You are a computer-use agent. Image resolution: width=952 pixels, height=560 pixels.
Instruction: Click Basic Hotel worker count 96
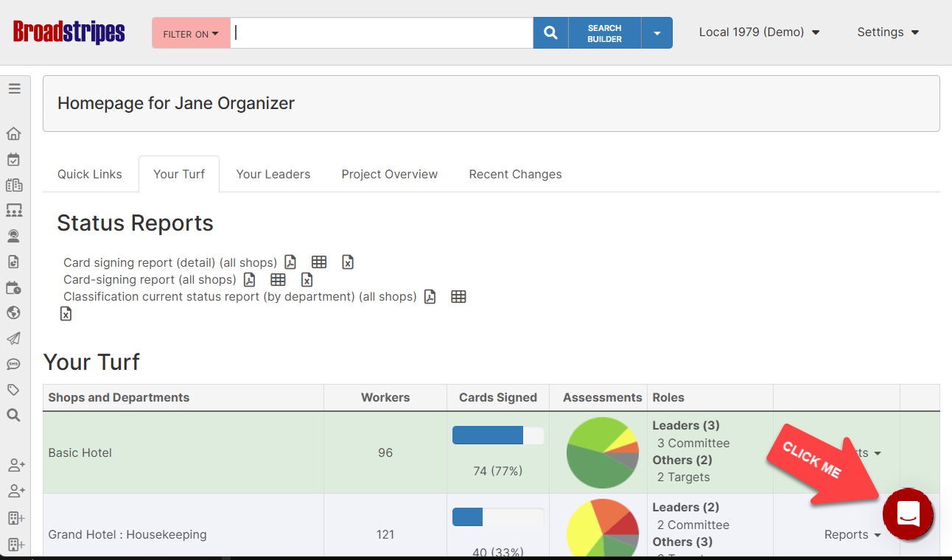pyautogui.click(x=385, y=453)
